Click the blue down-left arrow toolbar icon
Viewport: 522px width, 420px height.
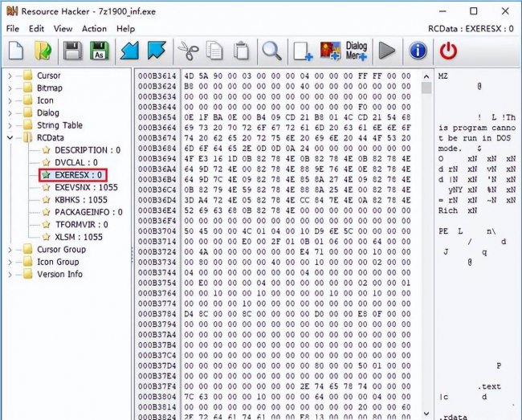pyautogui.click(x=129, y=51)
